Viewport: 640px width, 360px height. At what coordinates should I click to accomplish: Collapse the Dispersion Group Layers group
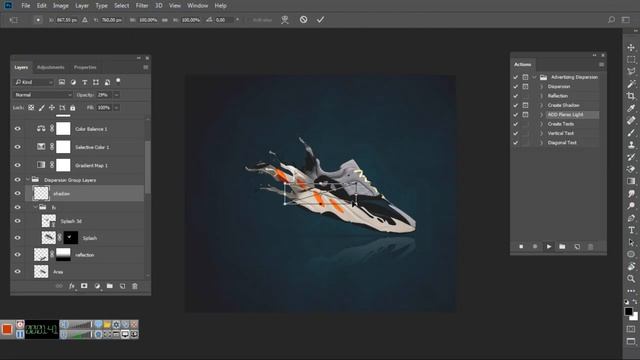[28, 180]
